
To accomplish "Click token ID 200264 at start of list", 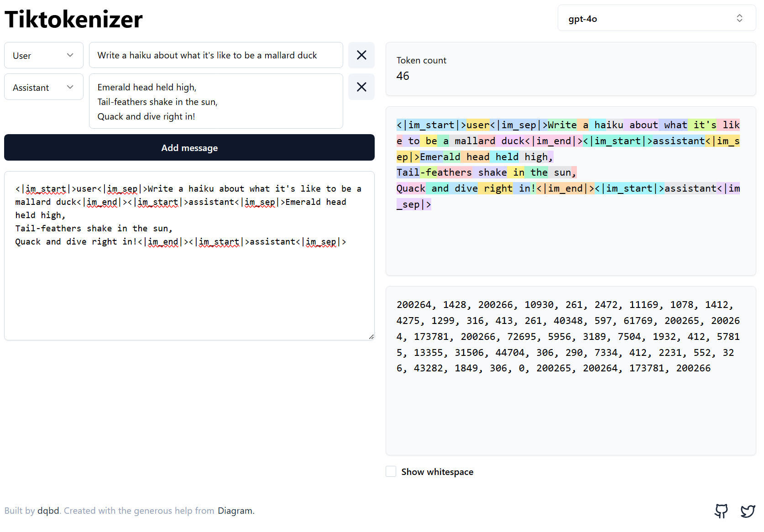I will (x=414, y=305).
